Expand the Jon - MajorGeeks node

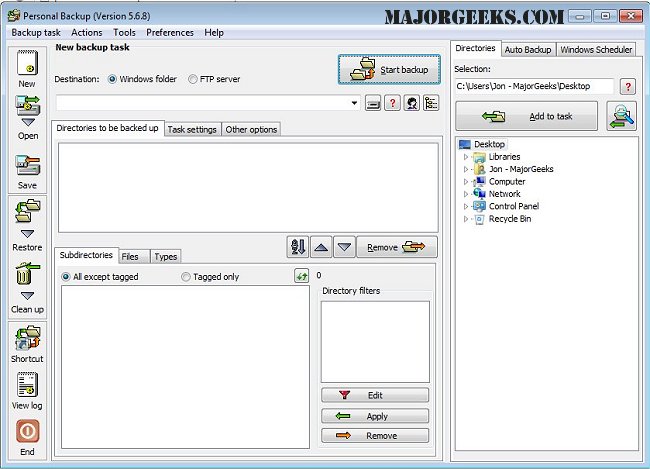[466, 169]
